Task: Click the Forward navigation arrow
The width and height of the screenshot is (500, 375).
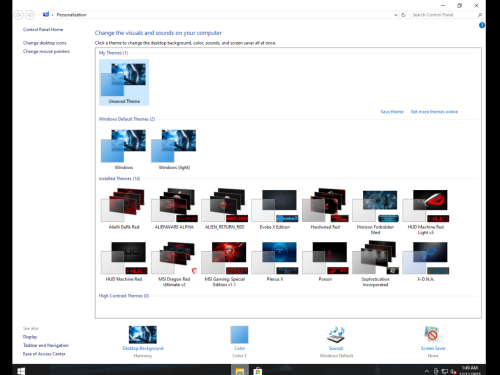Action: (30, 15)
